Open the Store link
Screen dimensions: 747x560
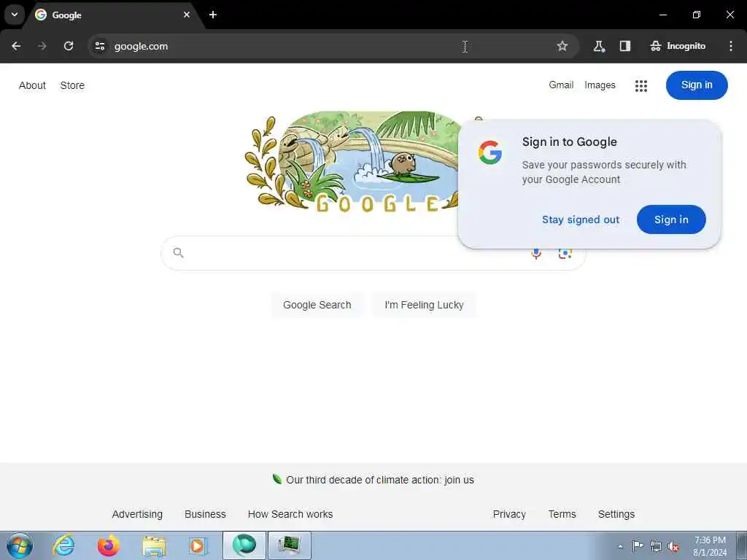coord(72,85)
